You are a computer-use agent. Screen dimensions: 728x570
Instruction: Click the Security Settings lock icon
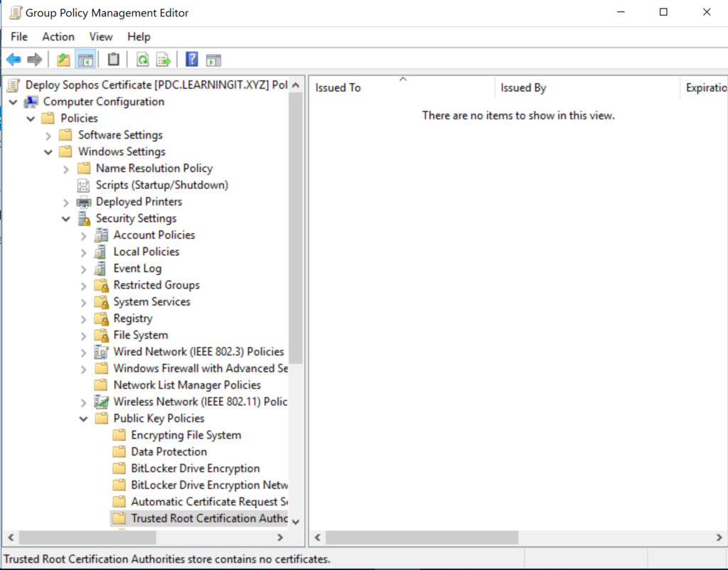click(84, 219)
